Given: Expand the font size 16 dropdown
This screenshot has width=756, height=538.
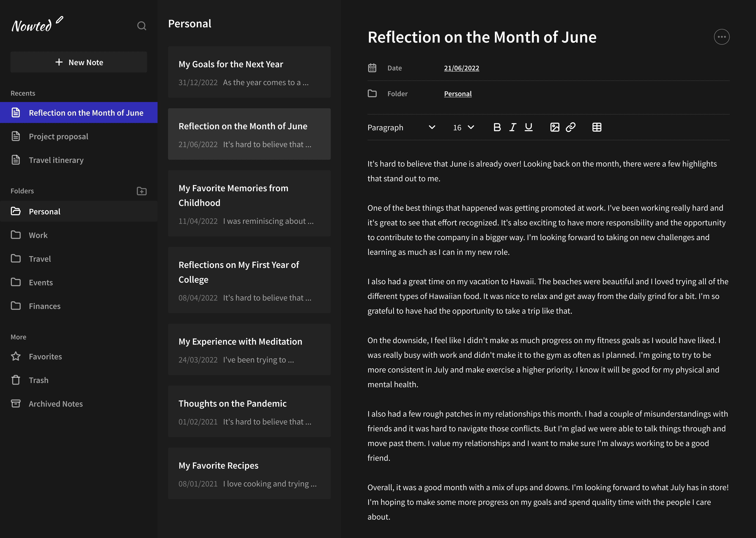Looking at the screenshot, I should pos(463,127).
